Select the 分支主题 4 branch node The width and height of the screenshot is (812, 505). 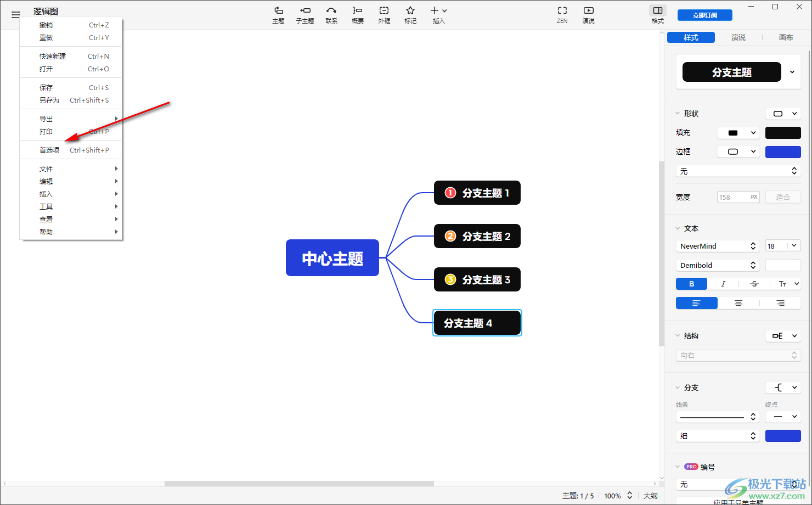[477, 323]
